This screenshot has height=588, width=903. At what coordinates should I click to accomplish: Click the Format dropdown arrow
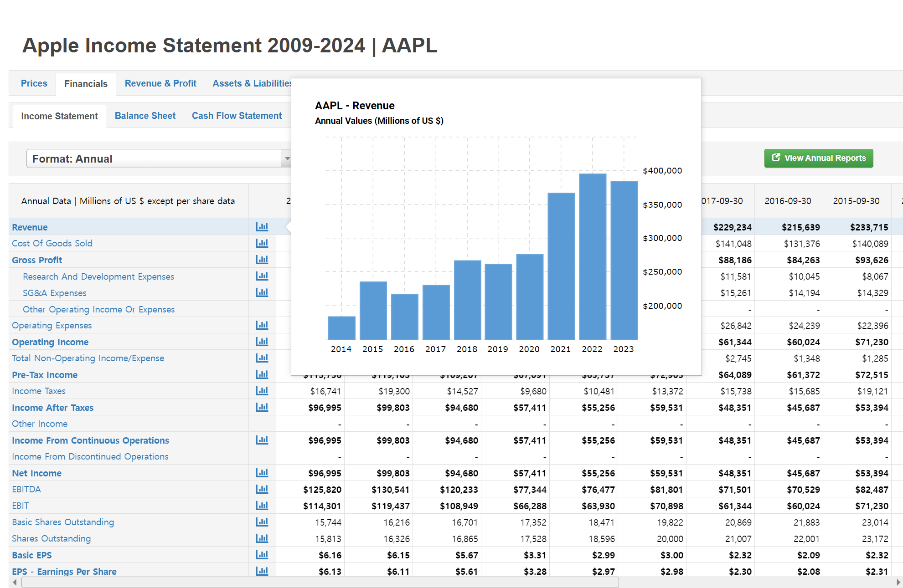tap(287, 159)
